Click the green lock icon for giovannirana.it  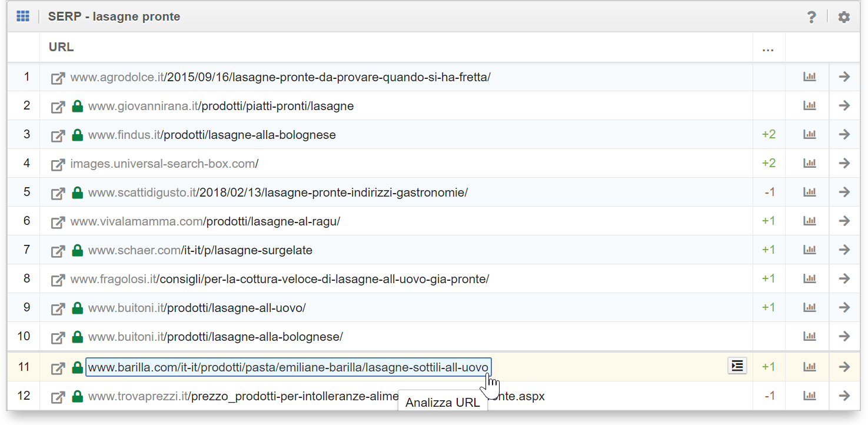(x=77, y=106)
